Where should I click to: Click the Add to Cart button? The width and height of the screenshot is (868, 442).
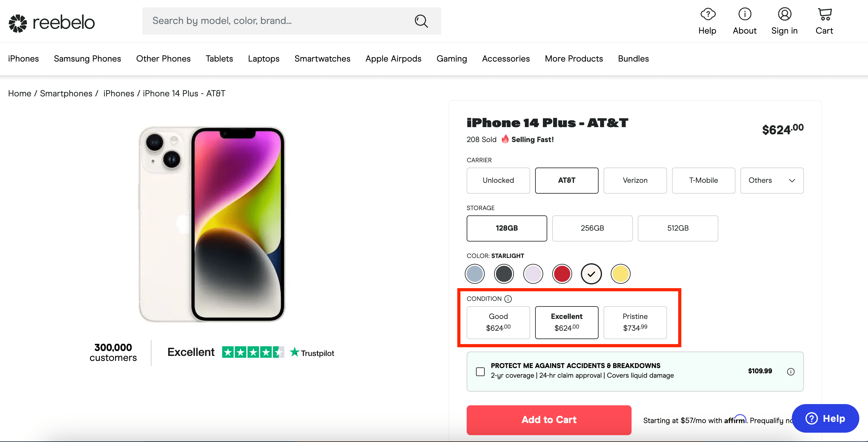click(548, 420)
